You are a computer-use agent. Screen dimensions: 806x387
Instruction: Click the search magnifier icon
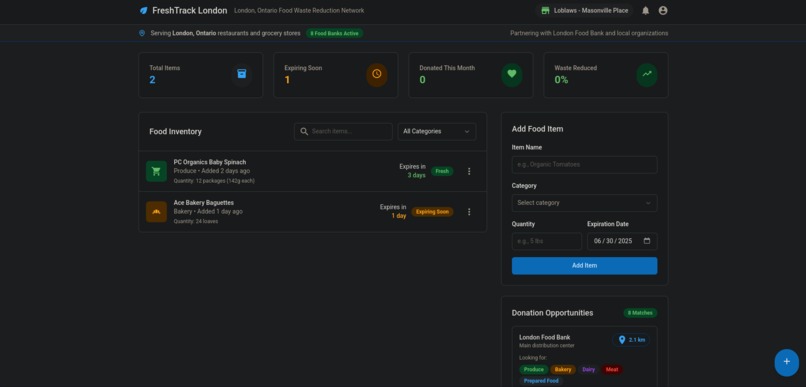[304, 132]
